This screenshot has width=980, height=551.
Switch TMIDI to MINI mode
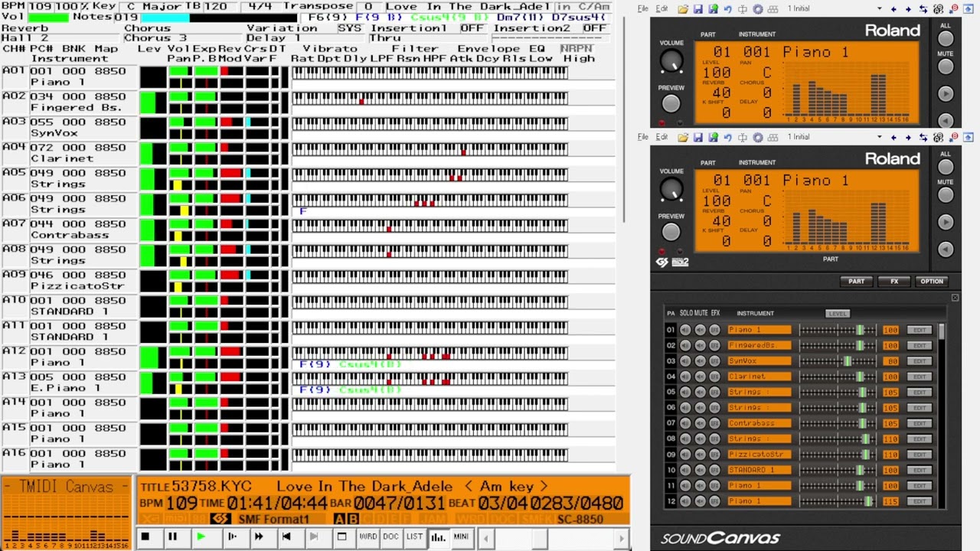coord(461,537)
